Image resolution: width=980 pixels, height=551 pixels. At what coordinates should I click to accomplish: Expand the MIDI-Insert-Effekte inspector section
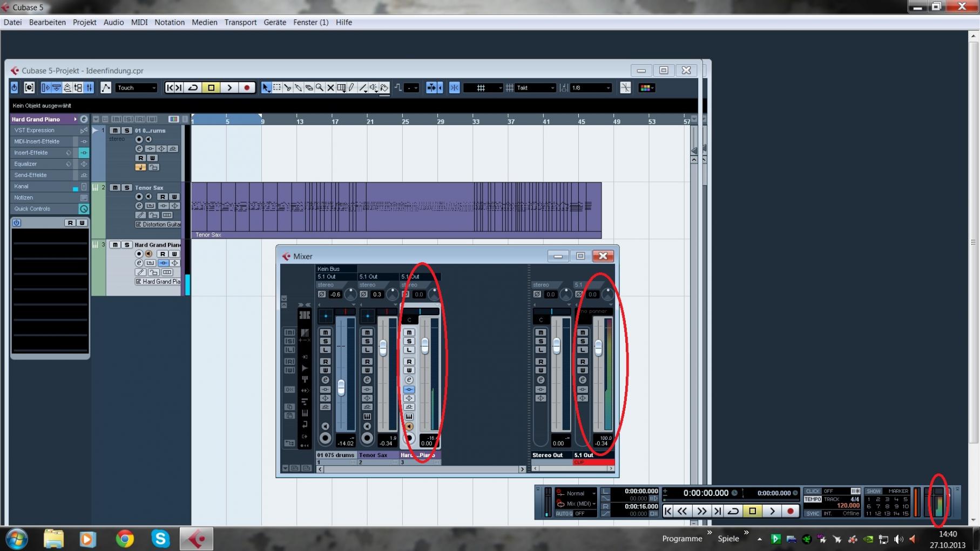point(49,141)
